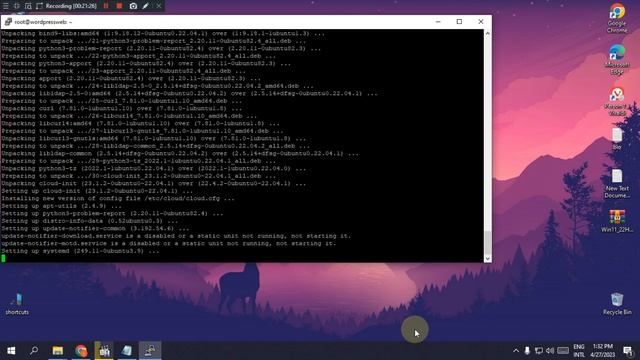640x360 pixels.
Task: Click 'update-notifier-motd.service' message line
Action: click(x=169, y=244)
